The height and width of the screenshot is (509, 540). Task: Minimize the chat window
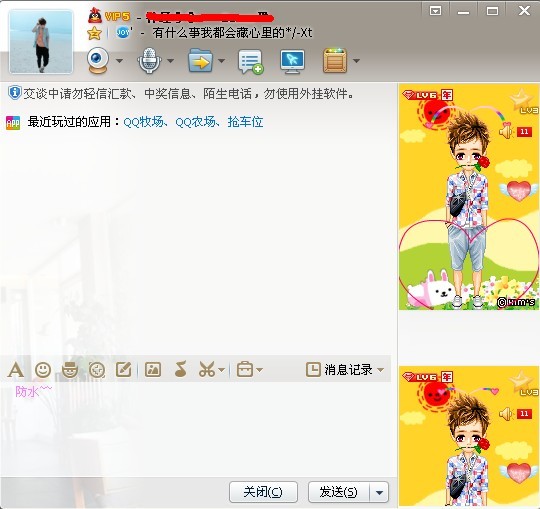(x=463, y=12)
